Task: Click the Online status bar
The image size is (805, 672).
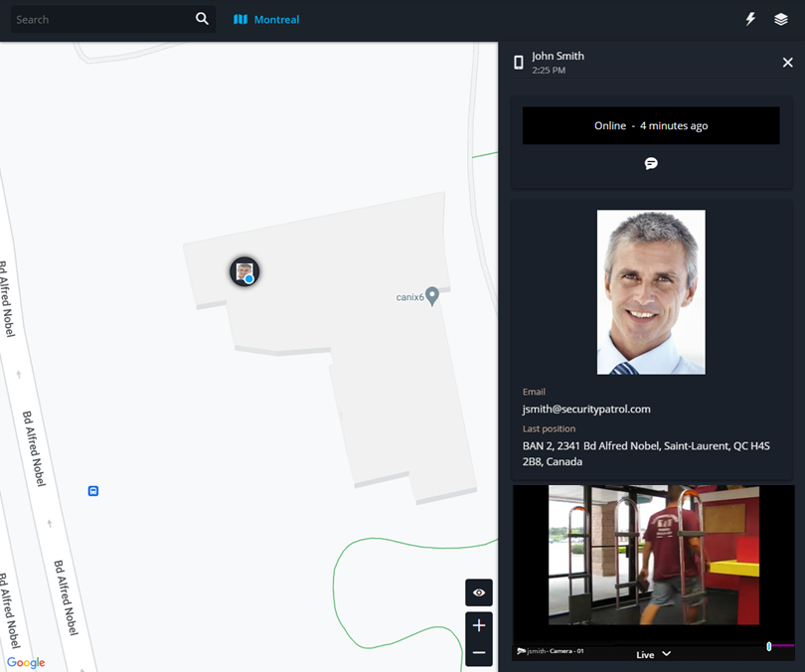Action: pyautogui.click(x=651, y=126)
